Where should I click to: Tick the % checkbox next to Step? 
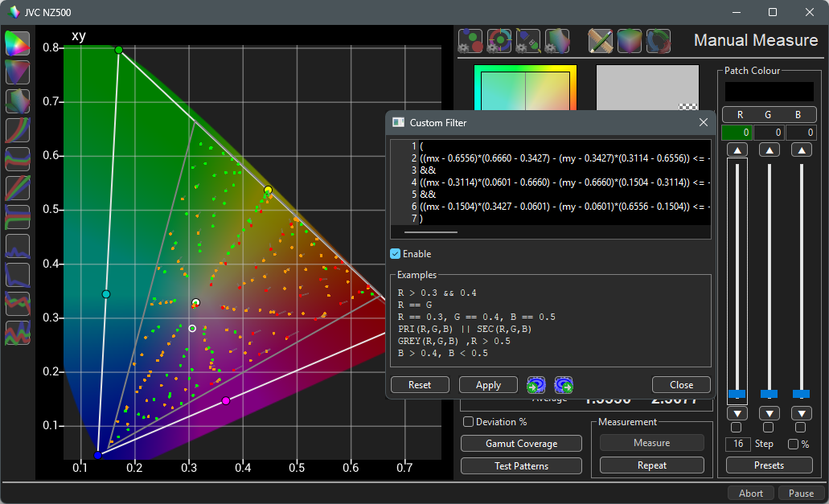point(794,444)
